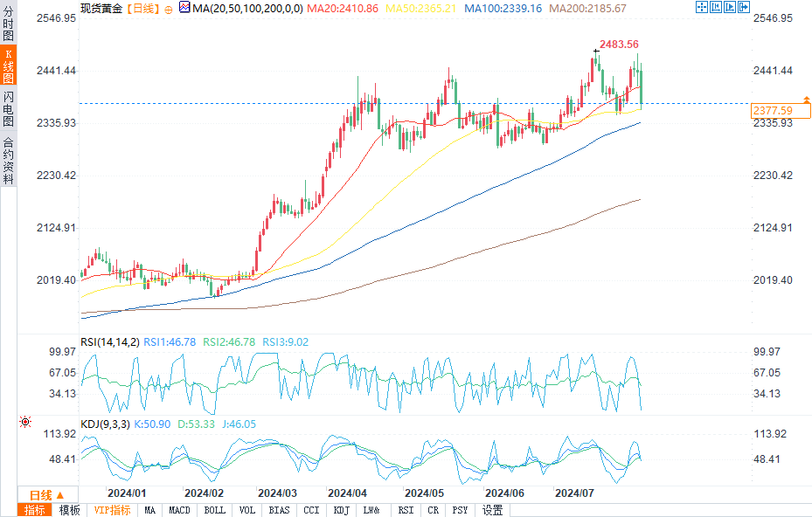Open the 日线 period dropdown
812x517 pixels.
tap(47, 495)
